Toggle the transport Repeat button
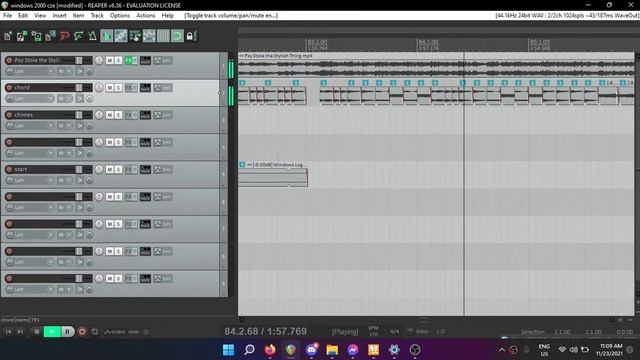640x360 pixels. point(95,332)
